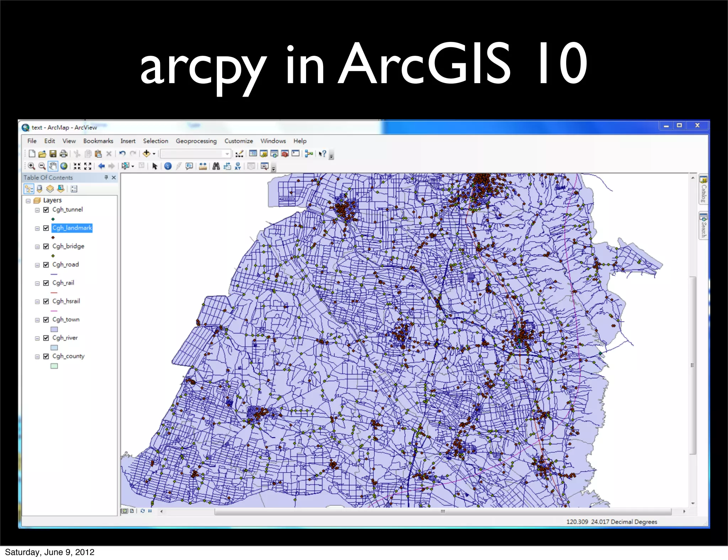
Task: Select the Cgh_landmark layer name
Action: [72, 228]
